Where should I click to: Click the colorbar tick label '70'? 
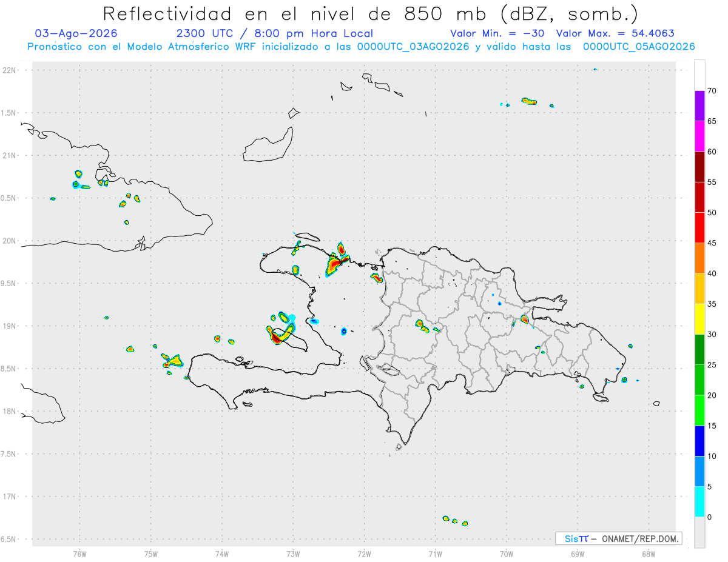(712, 91)
